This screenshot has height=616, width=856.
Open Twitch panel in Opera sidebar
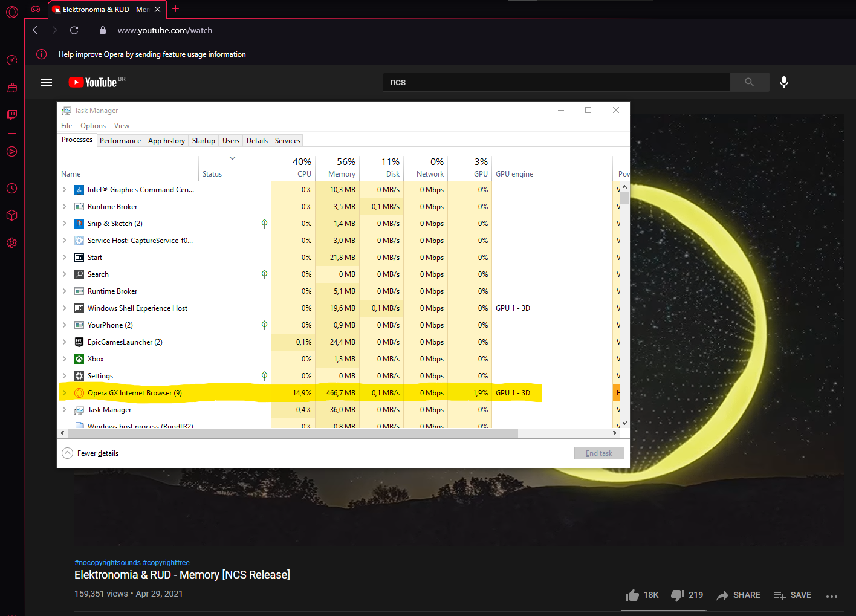point(11,115)
